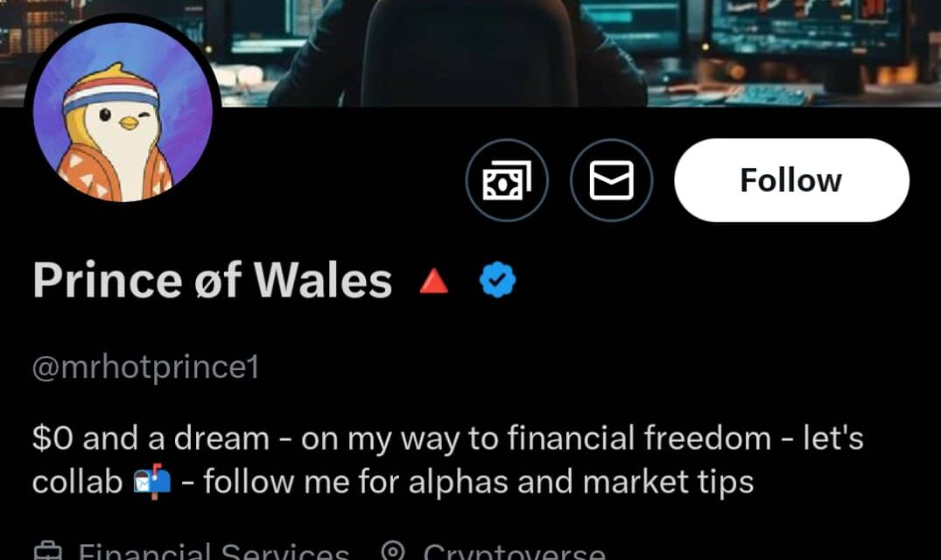Tap the mailbox emoji in bio
Screen dimensions: 941x560
pos(152,481)
